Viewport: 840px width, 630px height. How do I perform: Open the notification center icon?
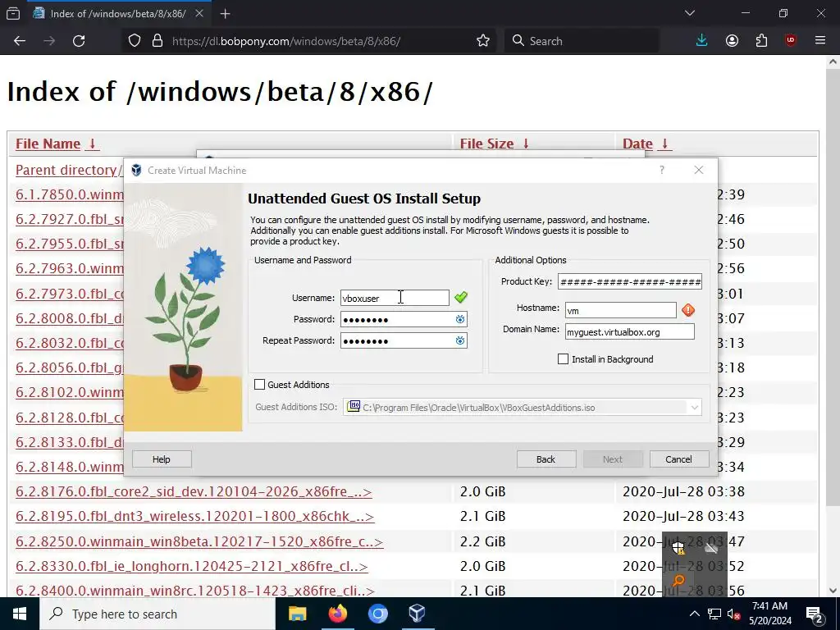814,614
